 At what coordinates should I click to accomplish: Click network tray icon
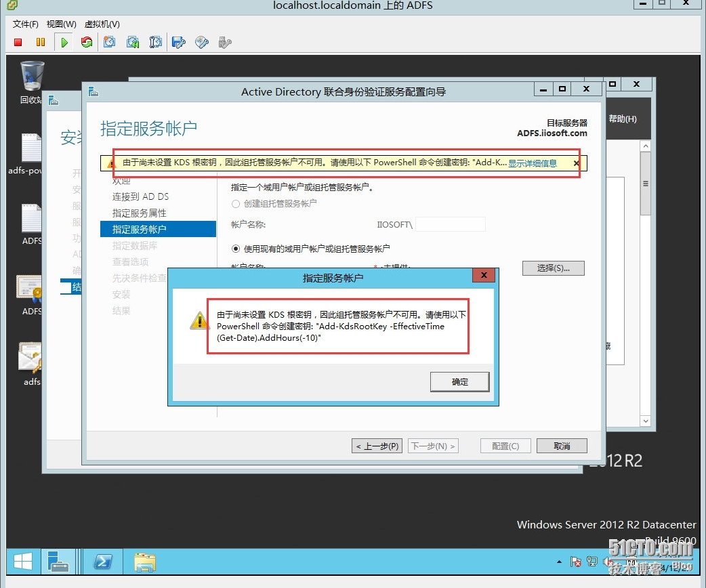point(592,562)
